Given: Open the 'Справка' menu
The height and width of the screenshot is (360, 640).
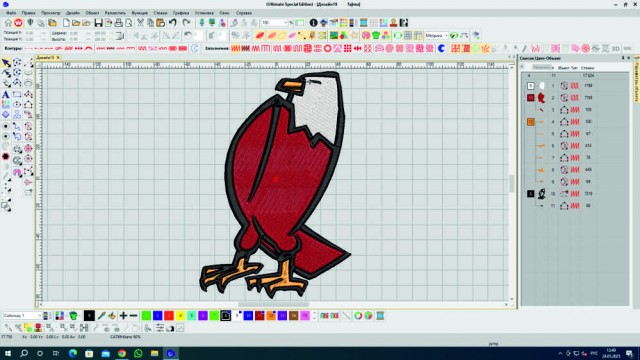Looking at the screenshot, I should coord(244,13).
